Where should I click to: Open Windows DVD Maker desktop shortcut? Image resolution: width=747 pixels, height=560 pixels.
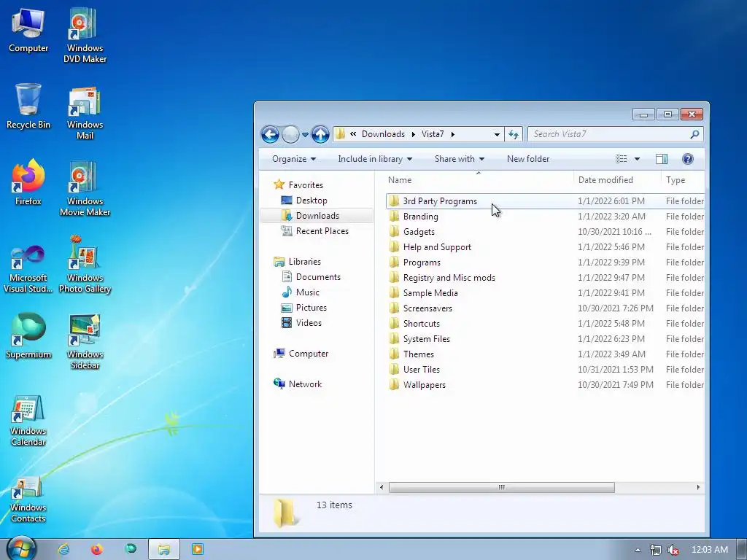pos(85,35)
